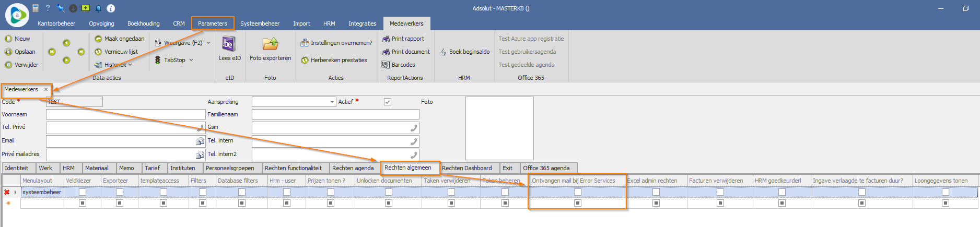Close the Medewerkers document tab
This screenshot has width=980, height=227.
coord(46,89)
